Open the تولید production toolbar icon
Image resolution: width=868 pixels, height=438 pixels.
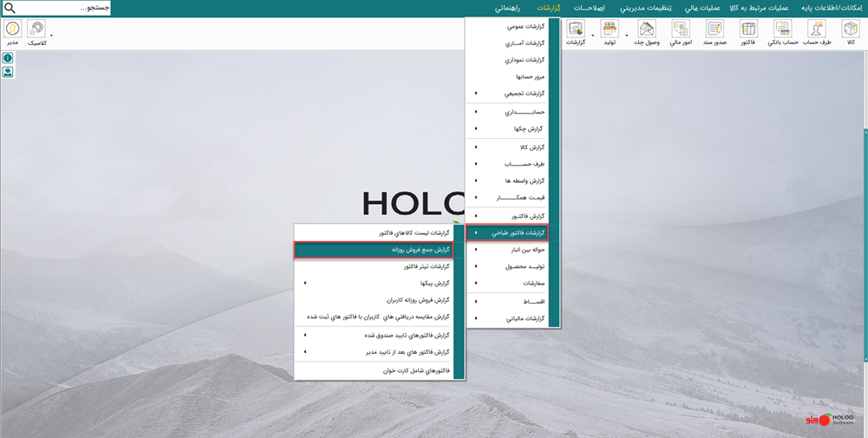[x=610, y=33]
